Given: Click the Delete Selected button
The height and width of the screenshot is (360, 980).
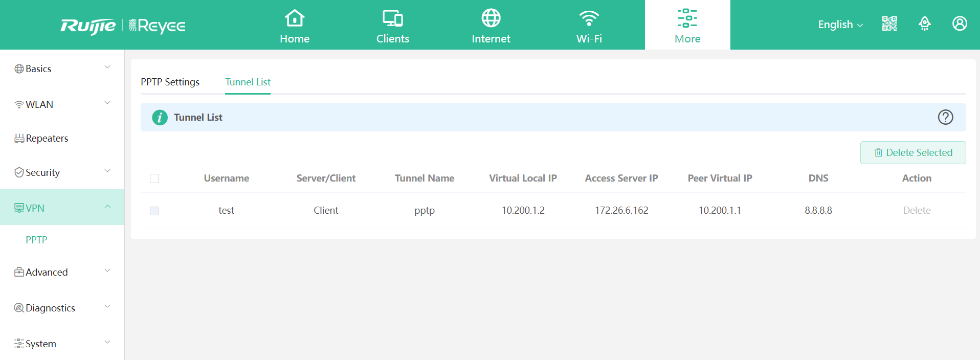Looking at the screenshot, I should (x=912, y=152).
